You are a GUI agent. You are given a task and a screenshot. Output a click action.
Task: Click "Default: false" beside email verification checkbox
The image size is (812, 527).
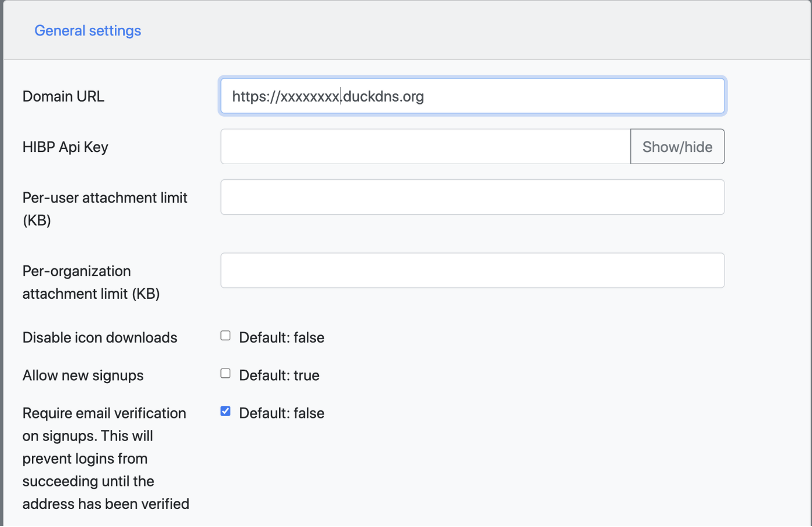[281, 413]
